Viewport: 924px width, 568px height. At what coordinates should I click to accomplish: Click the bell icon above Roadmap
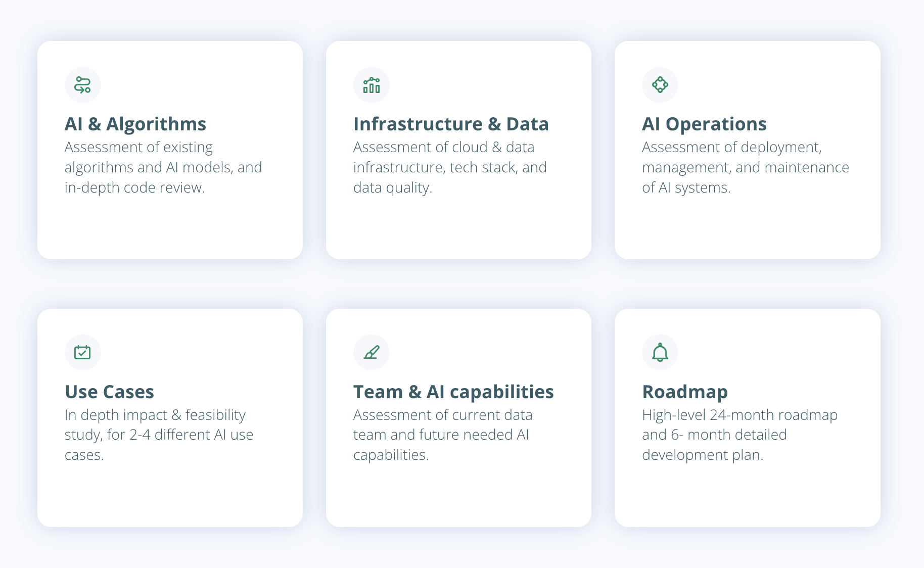coord(660,352)
